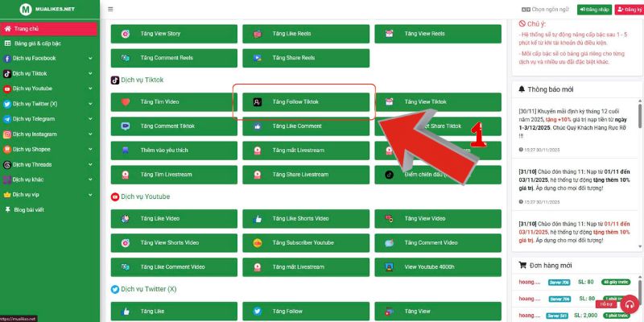Open Dịch vụ vip menu
The image size is (644, 322).
pyautogui.click(x=48, y=195)
